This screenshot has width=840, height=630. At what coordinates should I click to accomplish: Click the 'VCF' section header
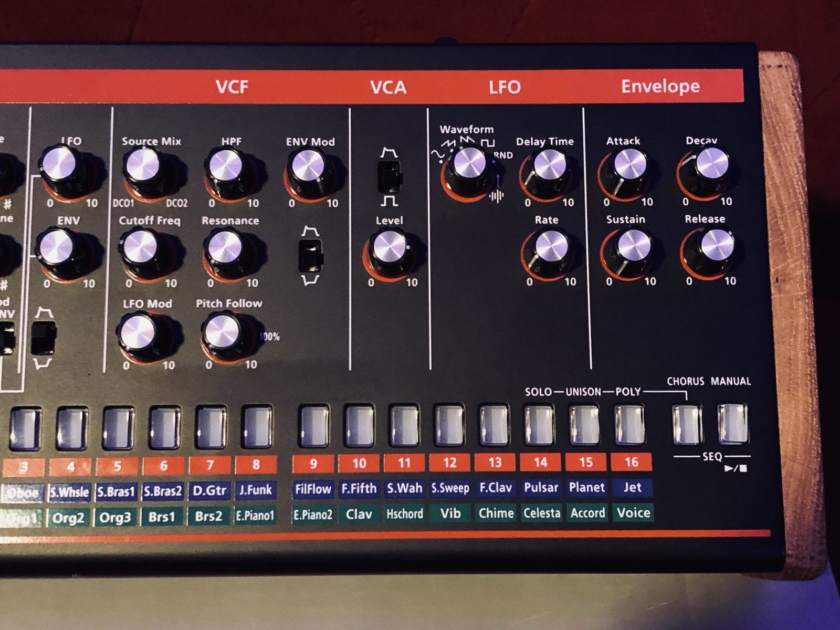point(232,87)
